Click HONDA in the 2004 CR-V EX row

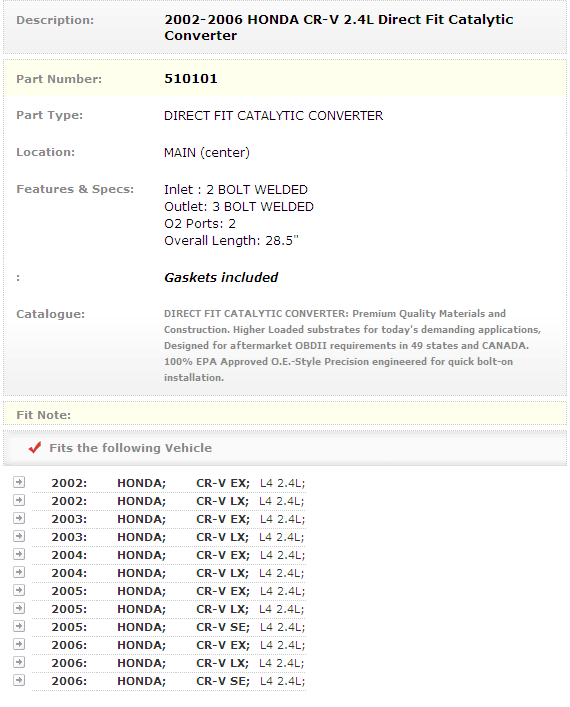(142, 555)
